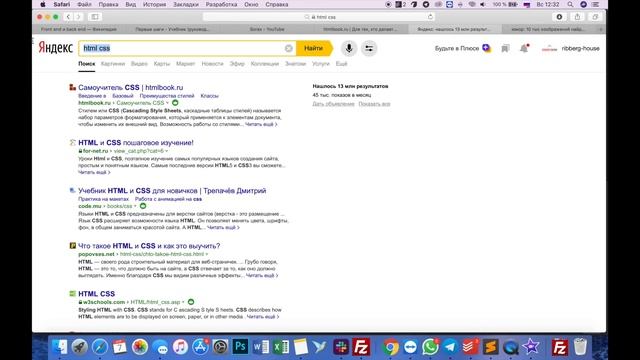
Task: Expand 'Читать ещё' under HTML и CSS пошаговое result
Action: 94,172
